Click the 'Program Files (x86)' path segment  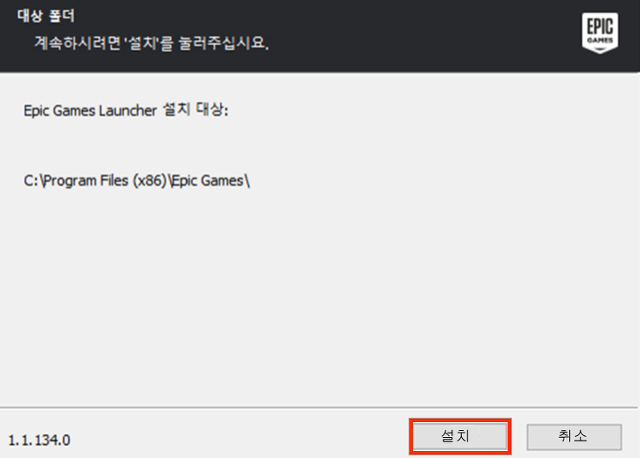pos(105,180)
